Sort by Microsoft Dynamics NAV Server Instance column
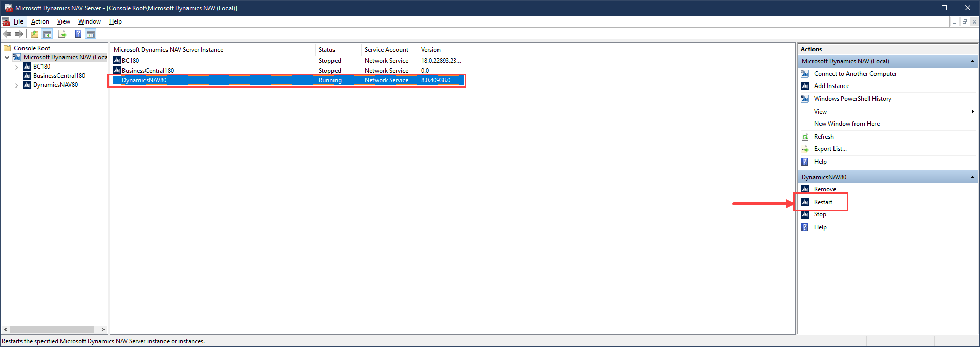Viewport: 980px width, 347px height. pos(213,50)
